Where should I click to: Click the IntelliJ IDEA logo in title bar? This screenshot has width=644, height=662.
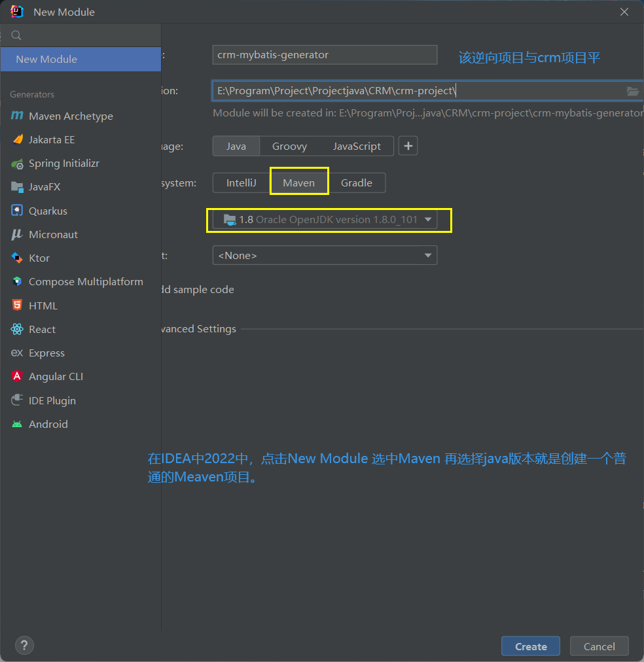(x=17, y=11)
